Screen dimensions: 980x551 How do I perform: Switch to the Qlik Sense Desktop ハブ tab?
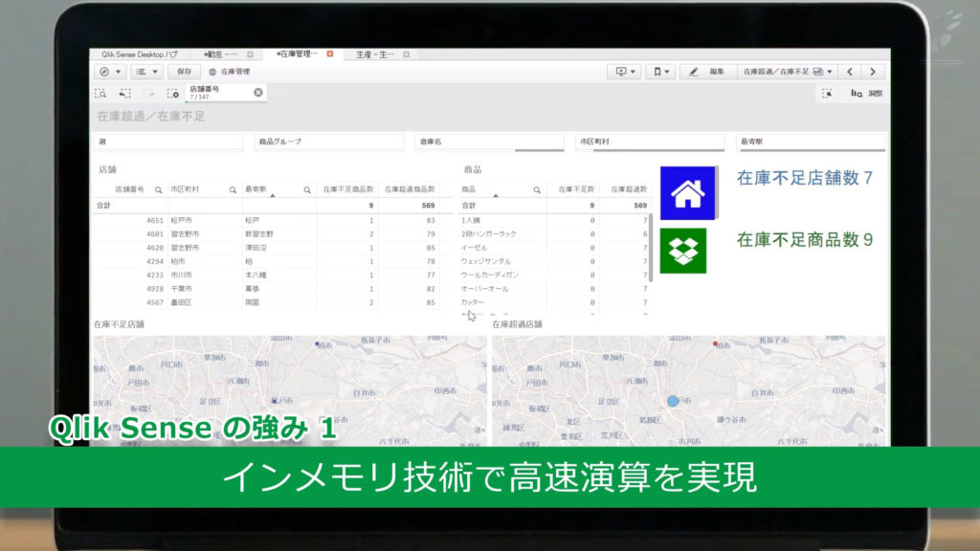pyautogui.click(x=140, y=55)
